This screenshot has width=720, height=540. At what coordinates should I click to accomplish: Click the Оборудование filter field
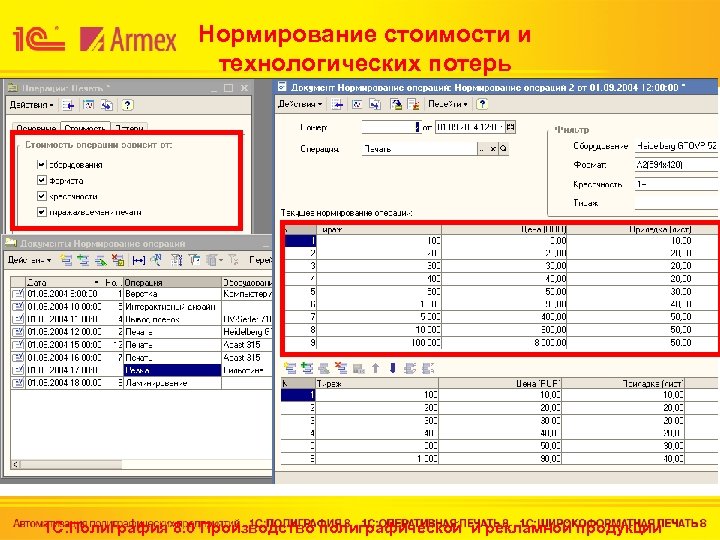[x=677, y=146]
